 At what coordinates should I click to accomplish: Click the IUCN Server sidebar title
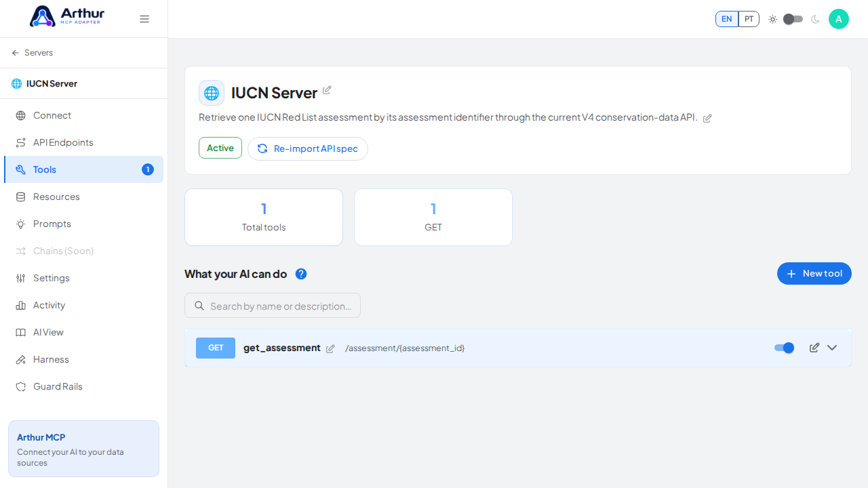click(x=52, y=84)
